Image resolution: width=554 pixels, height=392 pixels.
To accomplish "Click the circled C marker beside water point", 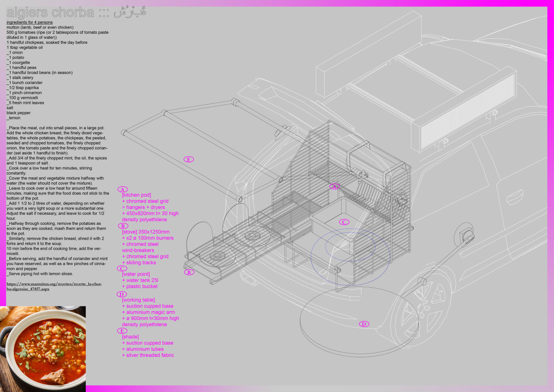I will [122, 268].
